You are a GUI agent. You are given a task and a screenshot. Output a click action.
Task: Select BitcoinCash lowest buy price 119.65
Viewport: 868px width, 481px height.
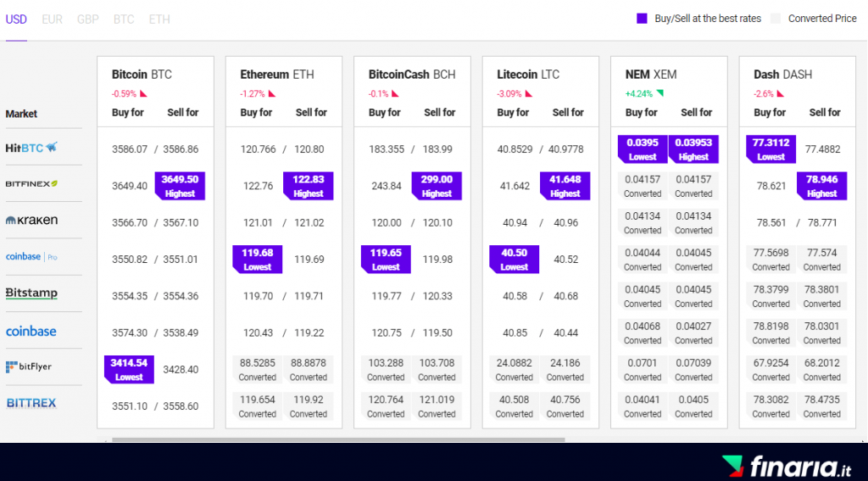pyautogui.click(x=386, y=260)
